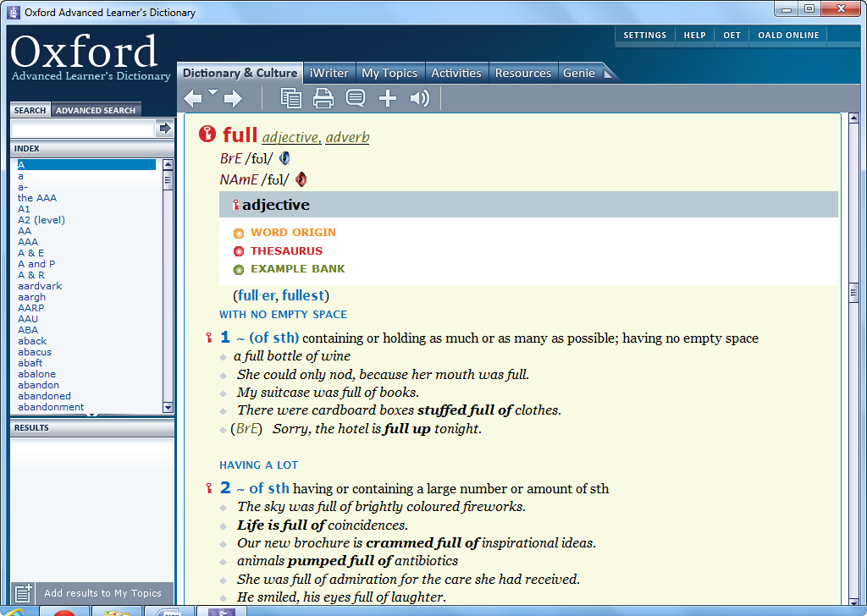Screen dimensions: 867x616
Task: Click the speaker sound icon in toolbar
Action: (x=420, y=98)
